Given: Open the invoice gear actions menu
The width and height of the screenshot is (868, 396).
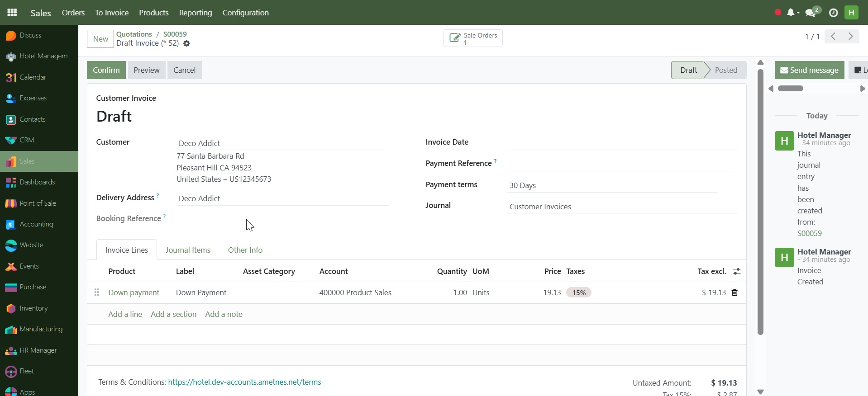Looking at the screenshot, I should [186, 43].
